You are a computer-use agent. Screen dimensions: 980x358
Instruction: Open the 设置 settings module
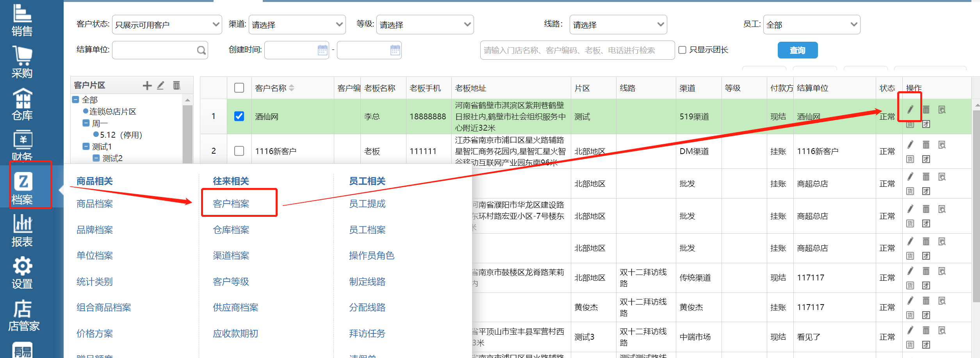22,273
